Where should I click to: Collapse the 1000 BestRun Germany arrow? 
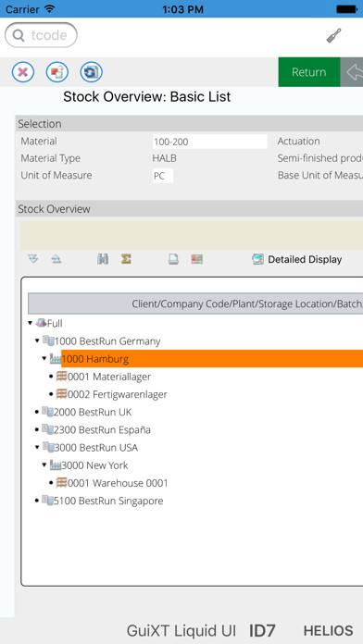(37, 341)
